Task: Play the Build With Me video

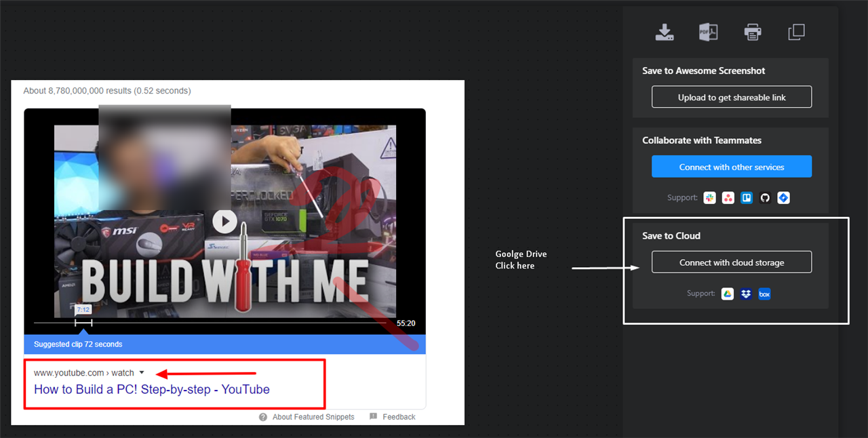Action: pos(224,221)
